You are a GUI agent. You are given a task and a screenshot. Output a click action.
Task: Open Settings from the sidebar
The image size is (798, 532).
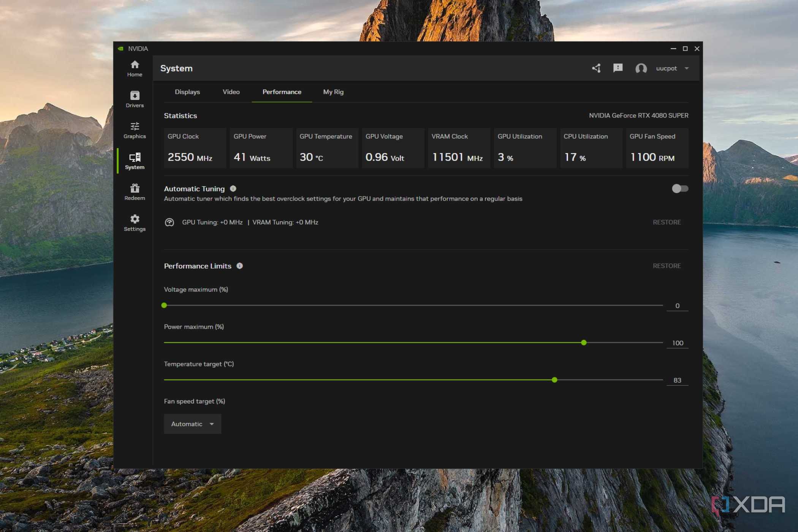coord(135,223)
